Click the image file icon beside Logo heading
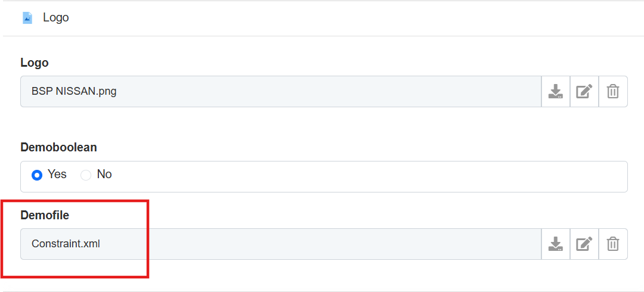The width and height of the screenshot is (644, 292). (27, 18)
